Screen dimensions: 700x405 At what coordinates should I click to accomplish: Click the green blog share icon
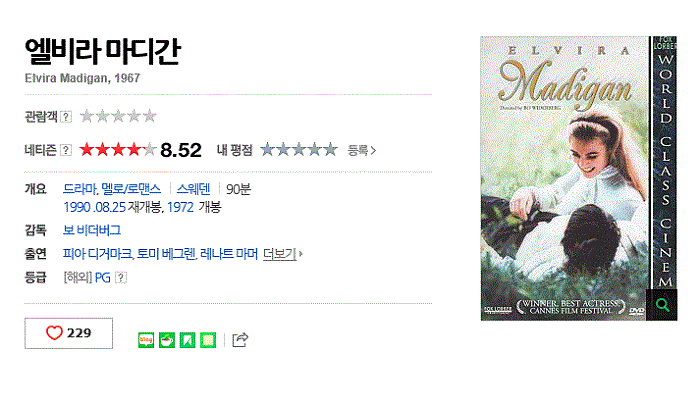pos(146,340)
